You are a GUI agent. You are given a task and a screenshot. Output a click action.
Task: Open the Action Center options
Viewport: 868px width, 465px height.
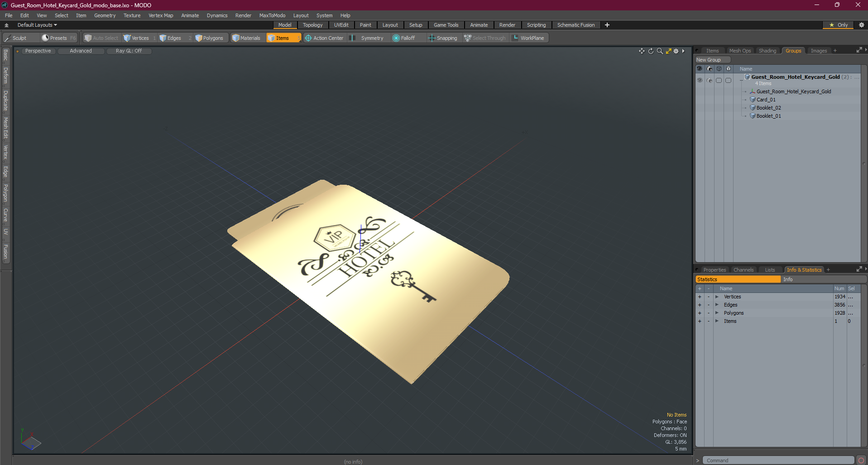click(325, 38)
